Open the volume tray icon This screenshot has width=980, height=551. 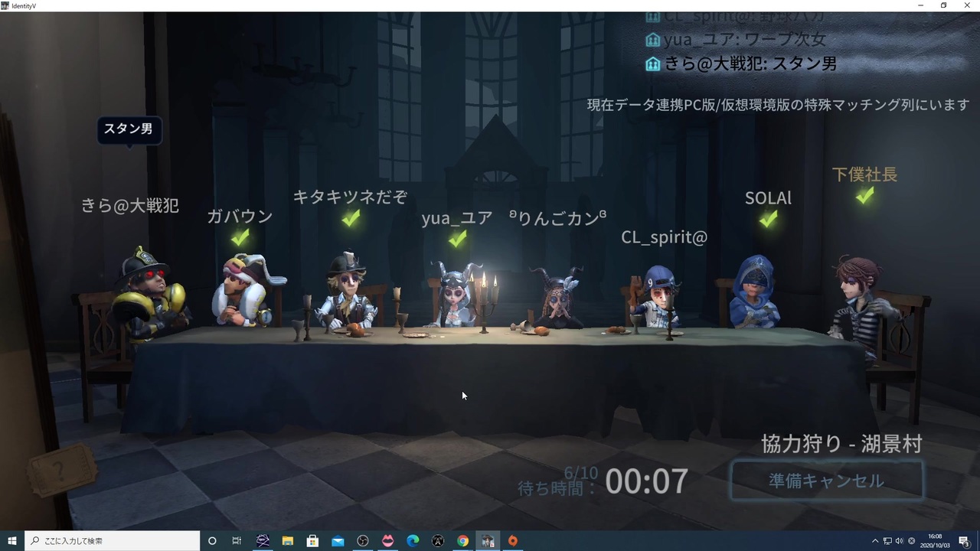900,541
